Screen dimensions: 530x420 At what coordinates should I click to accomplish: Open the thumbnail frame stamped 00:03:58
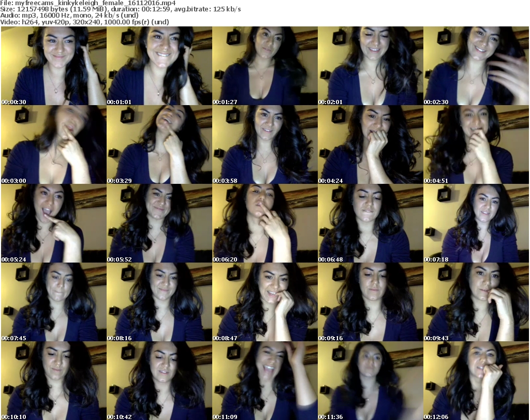pos(264,144)
